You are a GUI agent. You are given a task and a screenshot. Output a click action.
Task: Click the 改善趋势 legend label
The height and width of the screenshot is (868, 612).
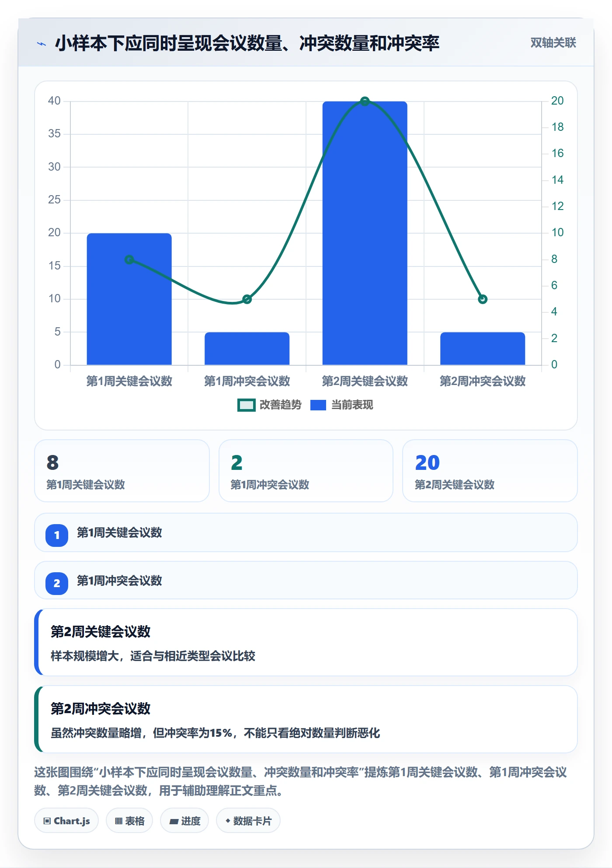coord(281,405)
